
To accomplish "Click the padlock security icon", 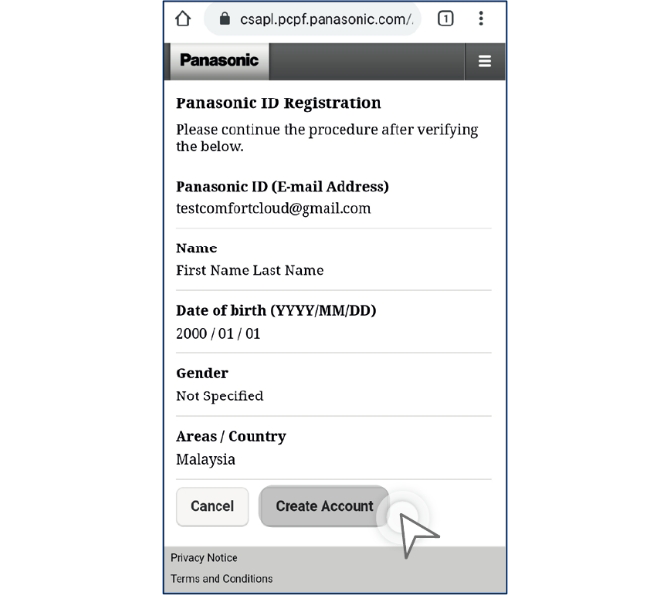I will pyautogui.click(x=223, y=19).
